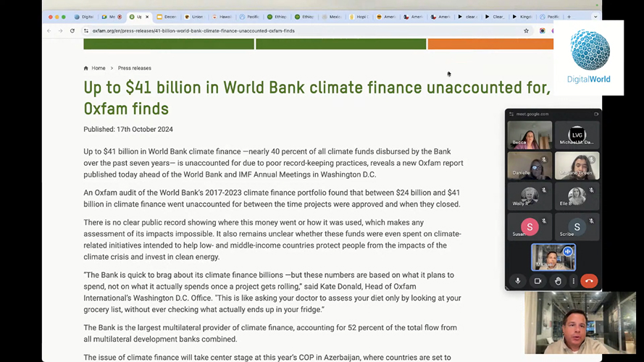Reload the Oxfam page
This screenshot has width=644, height=362.
click(72, 31)
